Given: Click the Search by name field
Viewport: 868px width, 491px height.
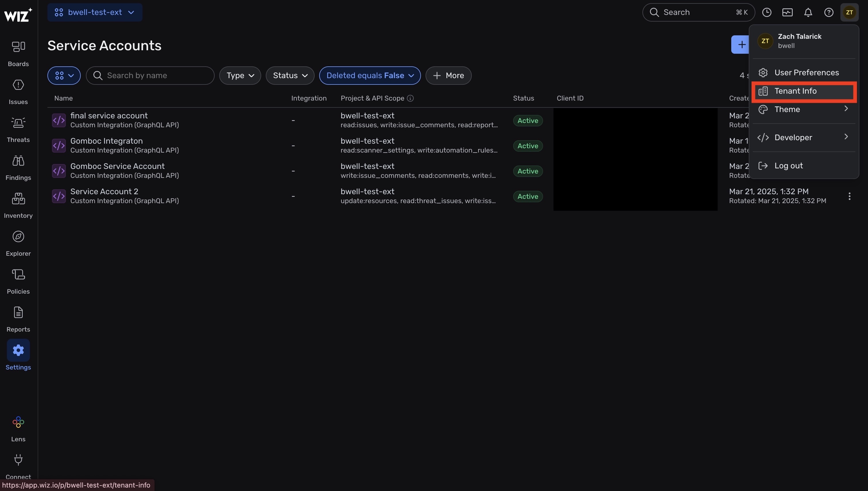Looking at the screenshot, I should pyautogui.click(x=150, y=76).
